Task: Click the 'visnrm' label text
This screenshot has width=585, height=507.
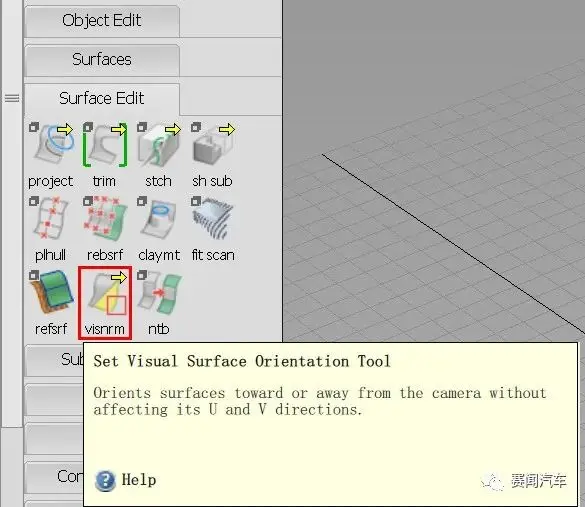Action: point(105,329)
